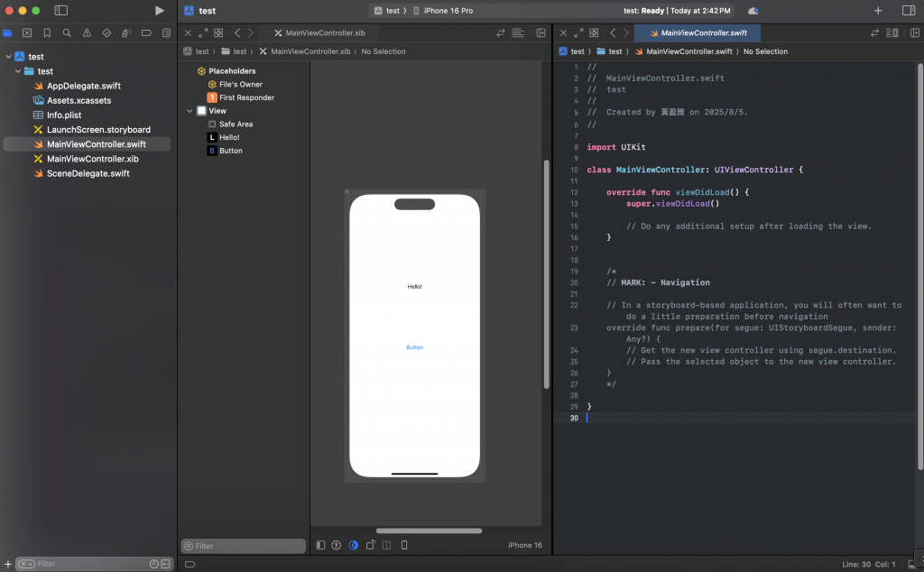Screen dimensions: 924x572
Task: Select First Responder placeholder
Action: (240, 97)
